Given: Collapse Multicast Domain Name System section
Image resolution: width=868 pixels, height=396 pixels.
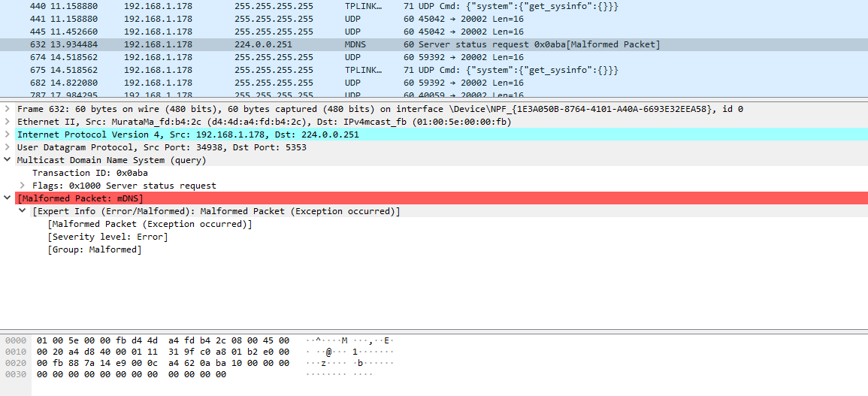Looking at the screenshot, I should [7, 160].
